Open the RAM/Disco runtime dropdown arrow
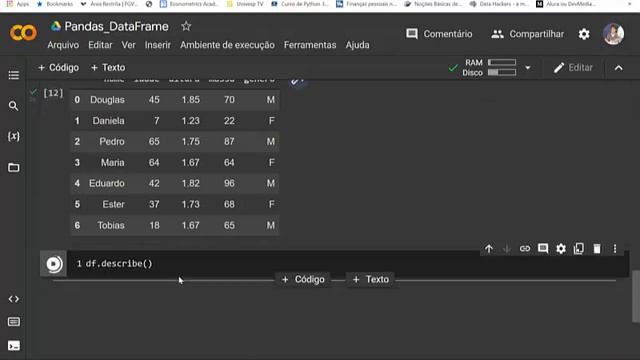 (527, 68)
